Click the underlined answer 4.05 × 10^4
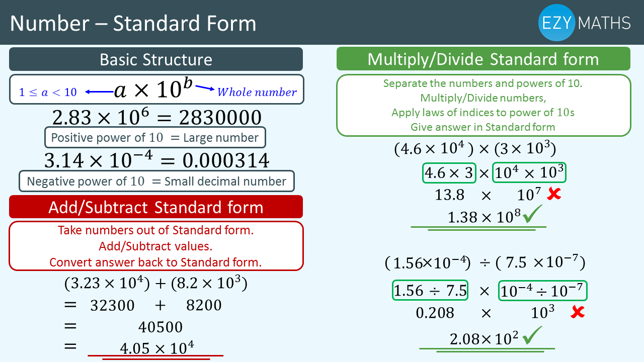 [157, 347]
